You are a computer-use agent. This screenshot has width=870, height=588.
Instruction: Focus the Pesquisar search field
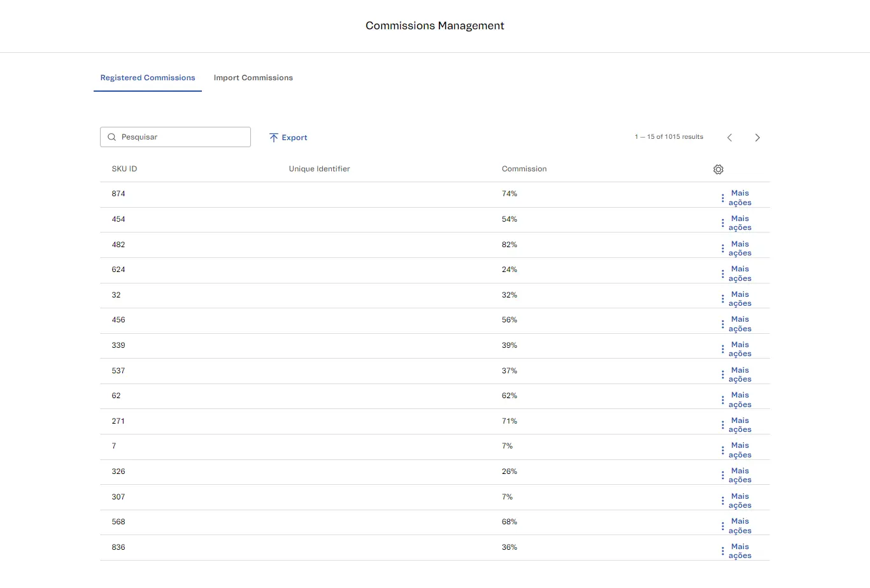182,137
